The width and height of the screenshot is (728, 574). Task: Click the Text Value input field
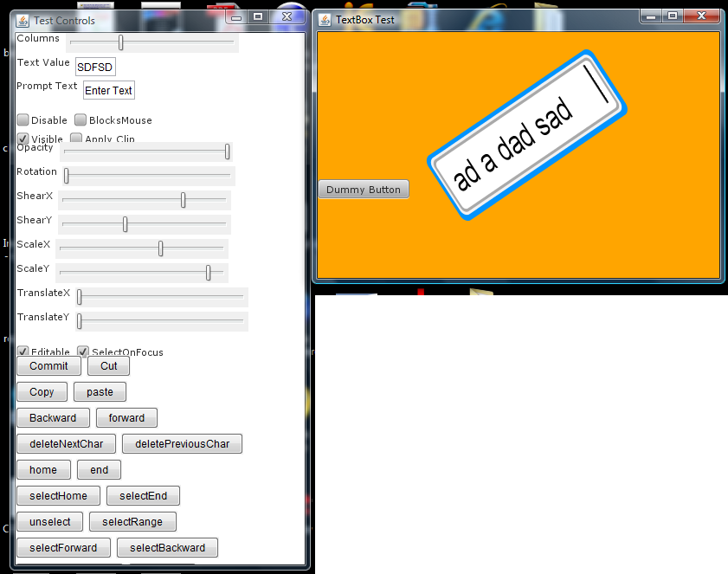[95, 68]
